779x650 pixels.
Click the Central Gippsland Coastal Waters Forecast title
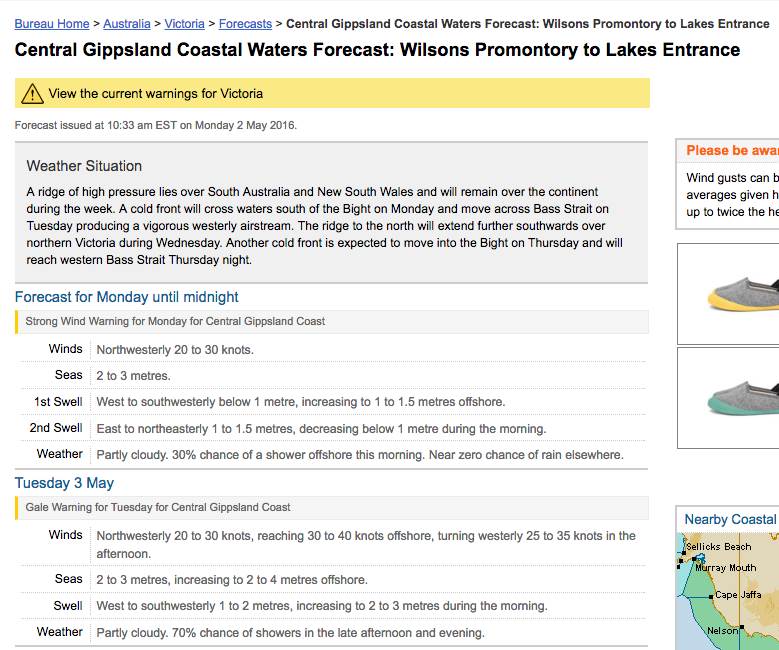[x=377, y=50]
